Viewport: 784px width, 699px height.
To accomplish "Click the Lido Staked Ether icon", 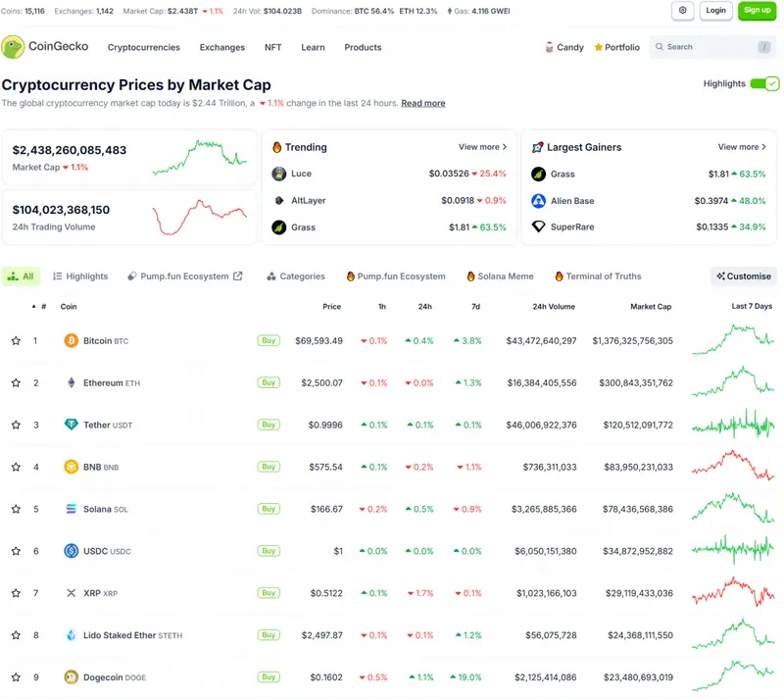I will click(x=71, y=635).
